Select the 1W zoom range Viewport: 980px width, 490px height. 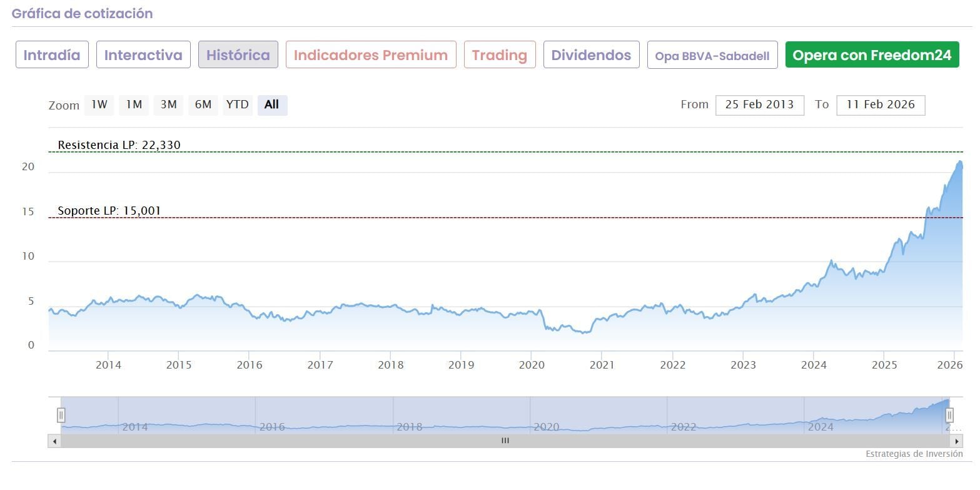(x=99, y=105)
